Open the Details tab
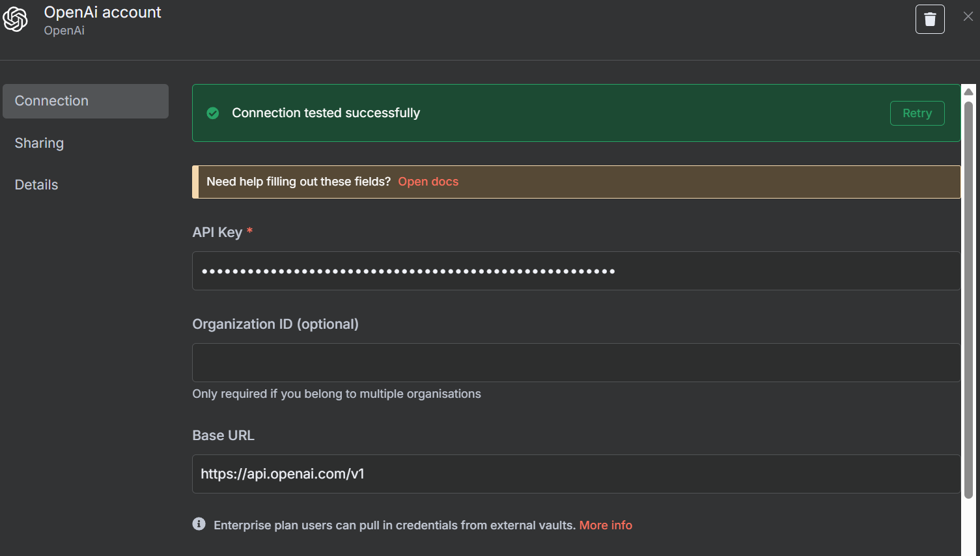The height and width of the screenshot is (556, 980). click(36, 185)
